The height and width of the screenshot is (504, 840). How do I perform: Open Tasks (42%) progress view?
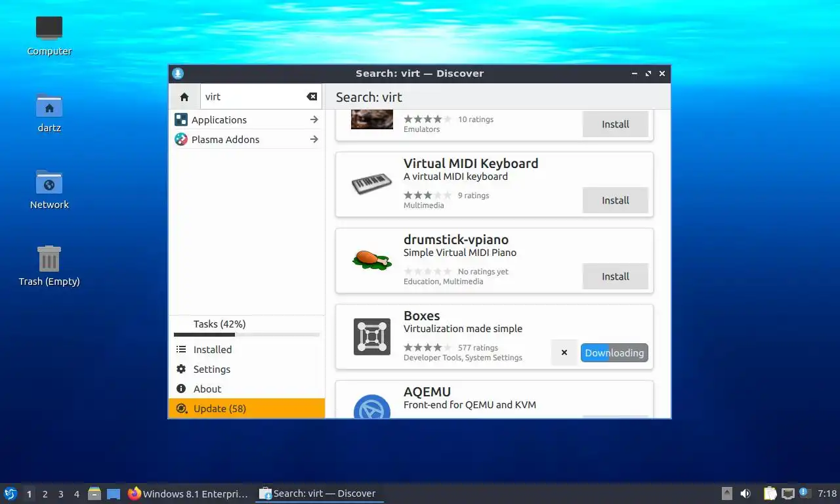(247, 324)
